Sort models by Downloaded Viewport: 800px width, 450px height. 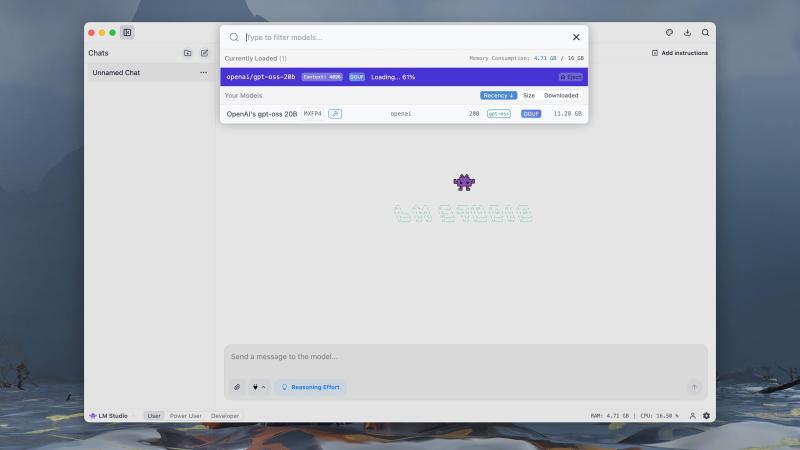tap(561, 95)
